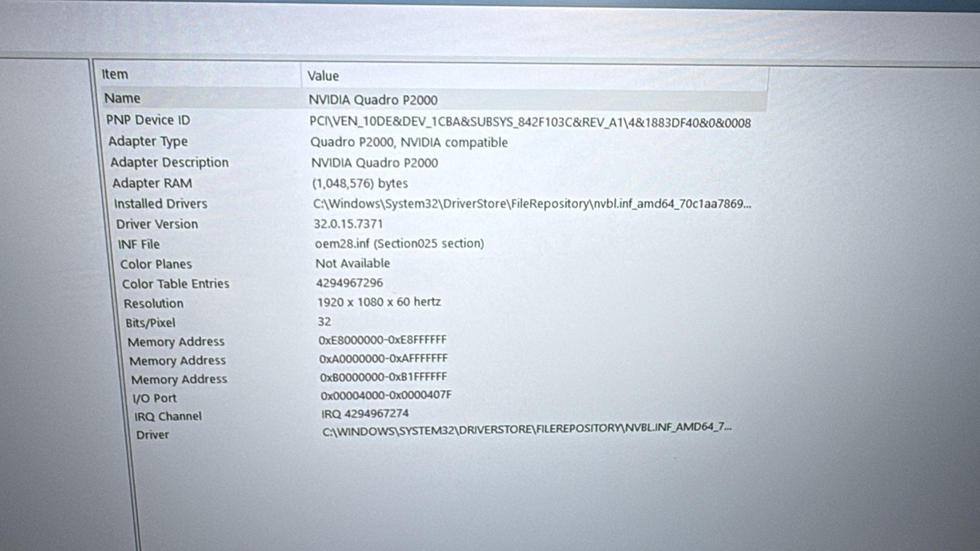The height and width of the screenshot is (551, 980).
Task: Click the Adapter Description label
Action: pos(170,162)
